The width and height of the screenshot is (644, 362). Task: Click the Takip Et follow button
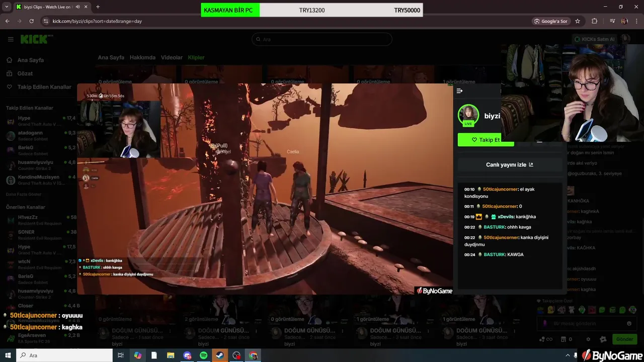pyautogui.click(x=486, y=140)
